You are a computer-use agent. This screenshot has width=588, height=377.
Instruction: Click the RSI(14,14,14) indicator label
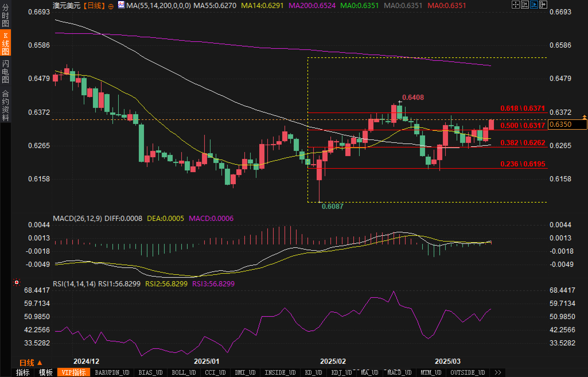point(74,284)
